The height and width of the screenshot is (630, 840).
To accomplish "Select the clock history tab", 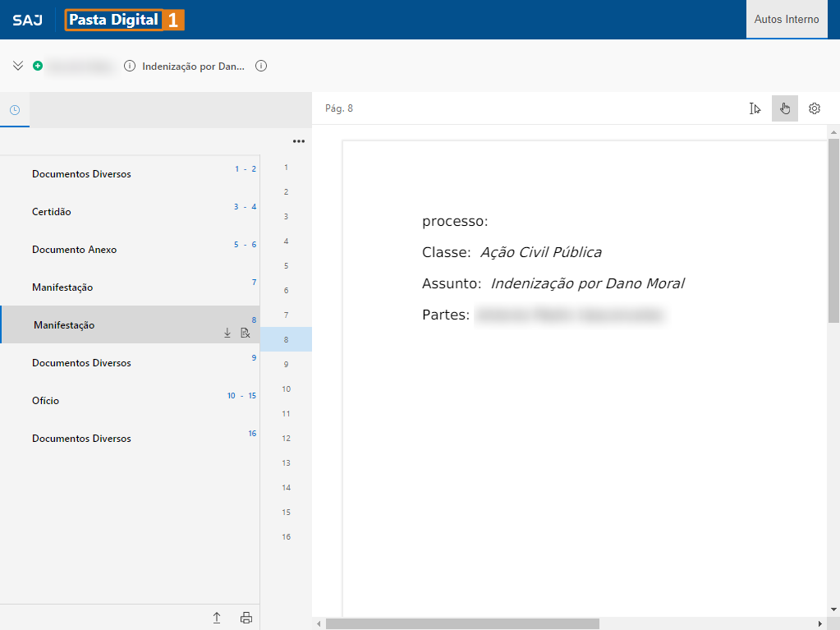I will (15, 110).
